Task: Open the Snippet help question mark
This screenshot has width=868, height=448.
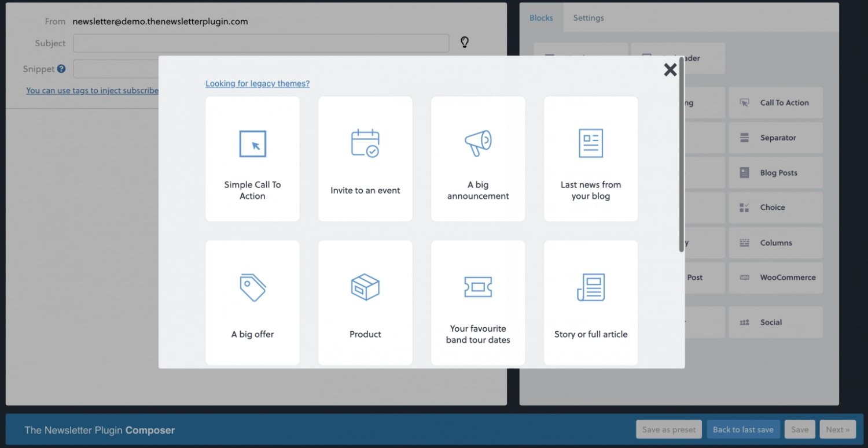Action: pyautogui.click(x=61, y=69)
